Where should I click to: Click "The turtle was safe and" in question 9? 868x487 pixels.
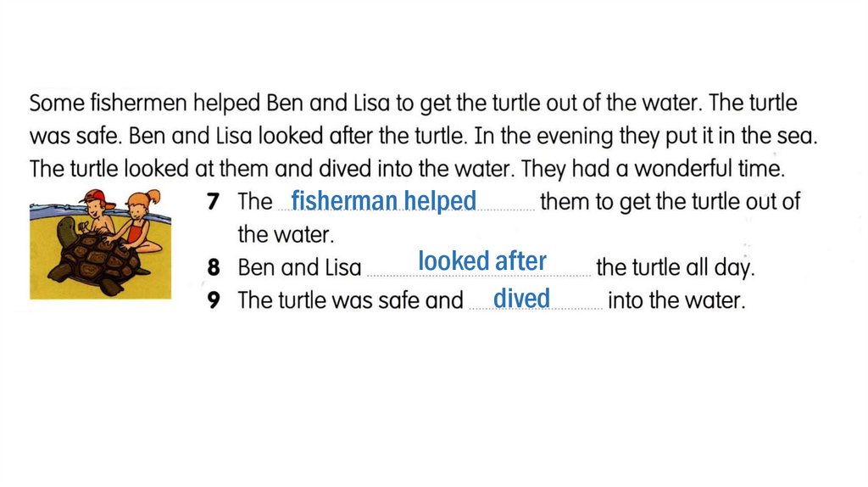350,301
